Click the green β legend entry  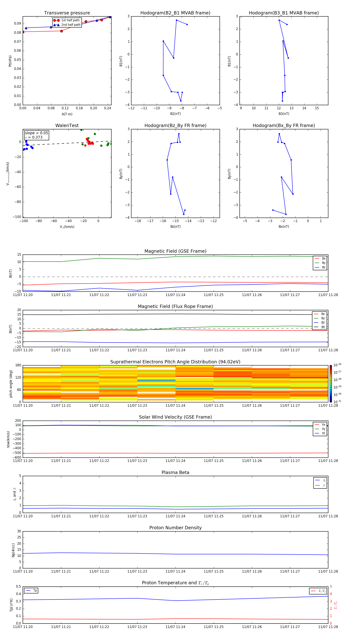point(320,486)
